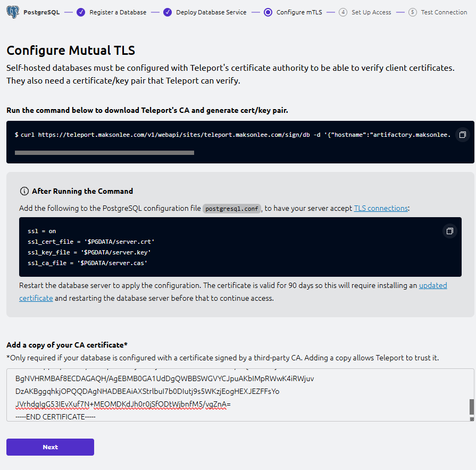Follow the updated certificate link
Image resolution: width=476 pixels, height=470 pixels.
coord(433,285)
